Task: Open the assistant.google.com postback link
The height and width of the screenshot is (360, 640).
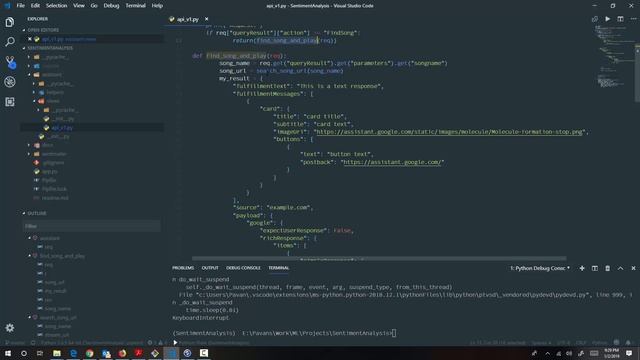Action: pos(392,162)
